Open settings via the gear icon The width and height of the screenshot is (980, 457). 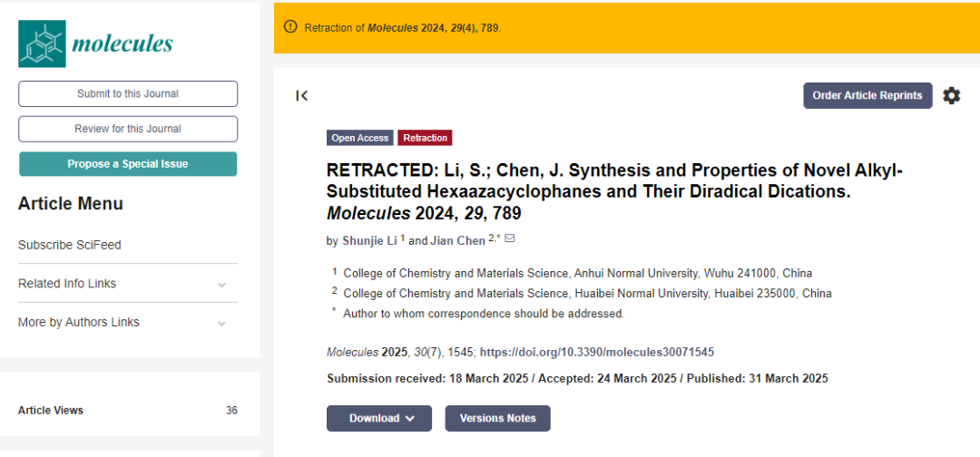click(951, 95)
